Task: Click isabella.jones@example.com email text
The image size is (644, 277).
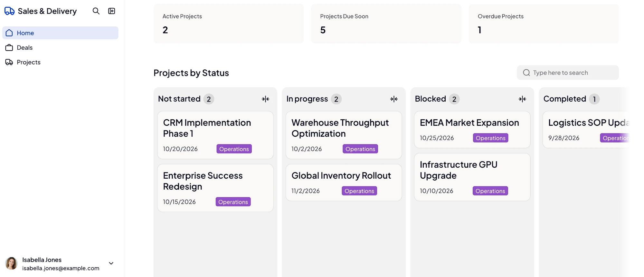Action: tap(61, 268)
